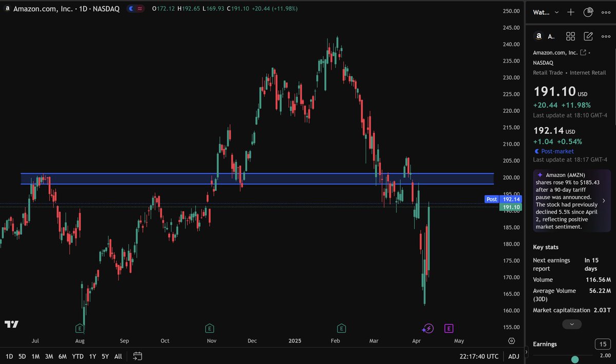Open symbol details three-dot more menu
The image size is (616, 364).
coord(606,36)
